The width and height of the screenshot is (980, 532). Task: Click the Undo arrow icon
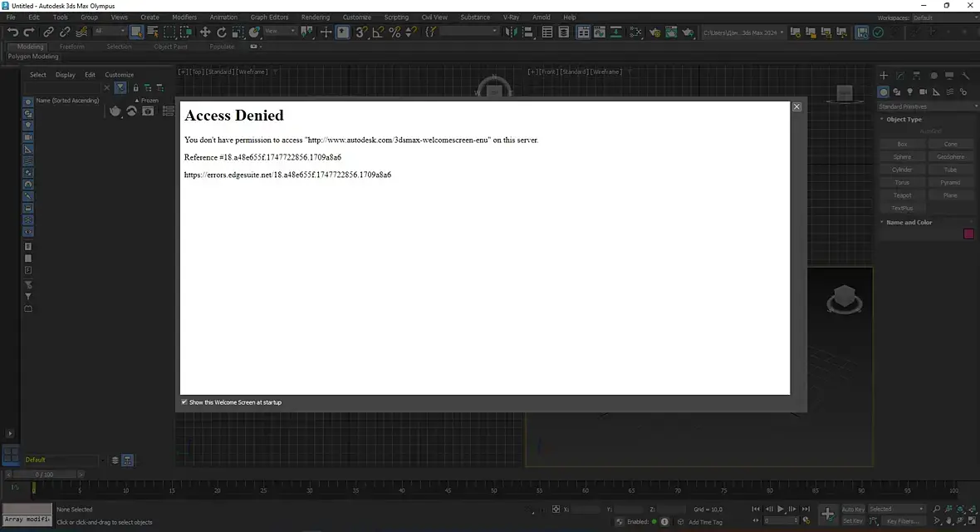12,32
